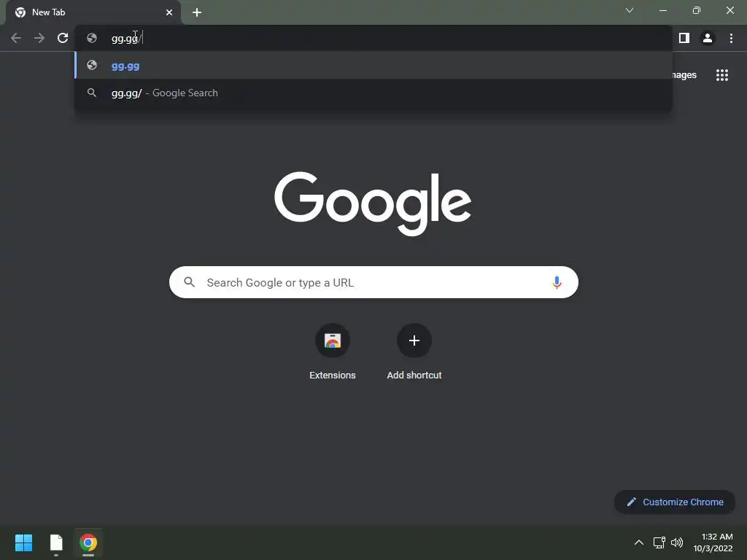Click the Google logo
Screen dimensions: 747x560
click(373, 204)
